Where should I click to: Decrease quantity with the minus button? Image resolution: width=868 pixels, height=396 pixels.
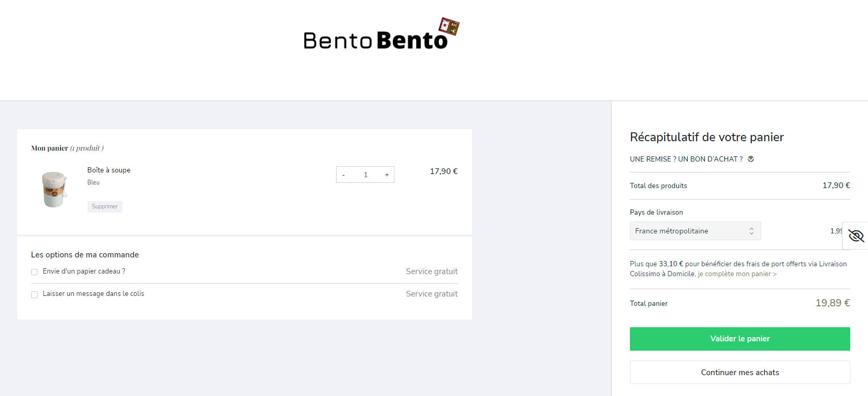pyautogui.click(x=344, y=175)
